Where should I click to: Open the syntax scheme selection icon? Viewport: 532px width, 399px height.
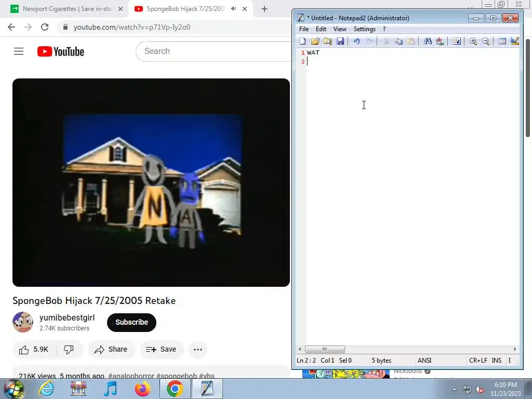502,42
